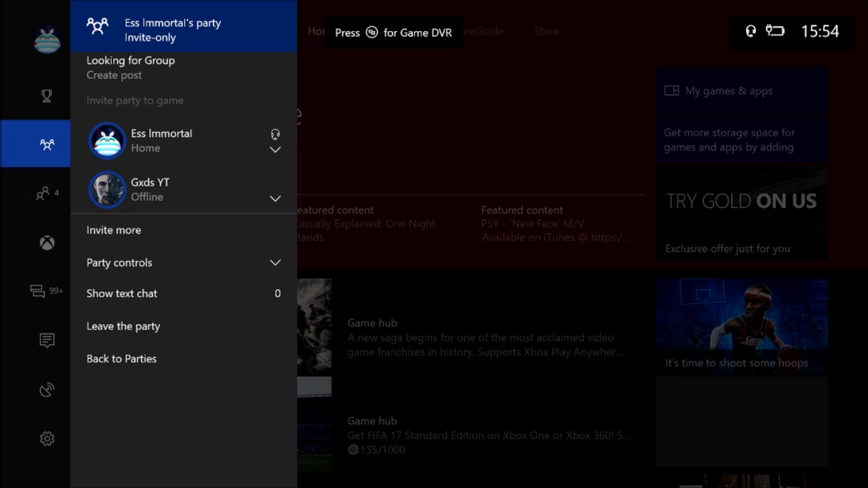Open My games & apps tile
Screen dimensions: 868x488
tap(741, 91)
